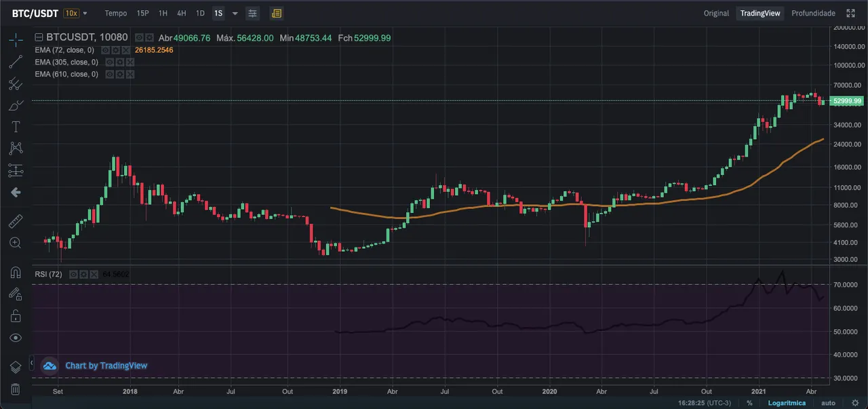Expand more timeframes dropdown arrow
This screenshot has height=409, width=868.
(235, 14)
